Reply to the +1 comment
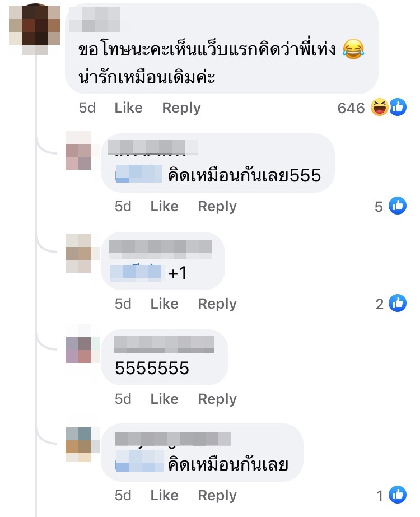 point(217,304)
